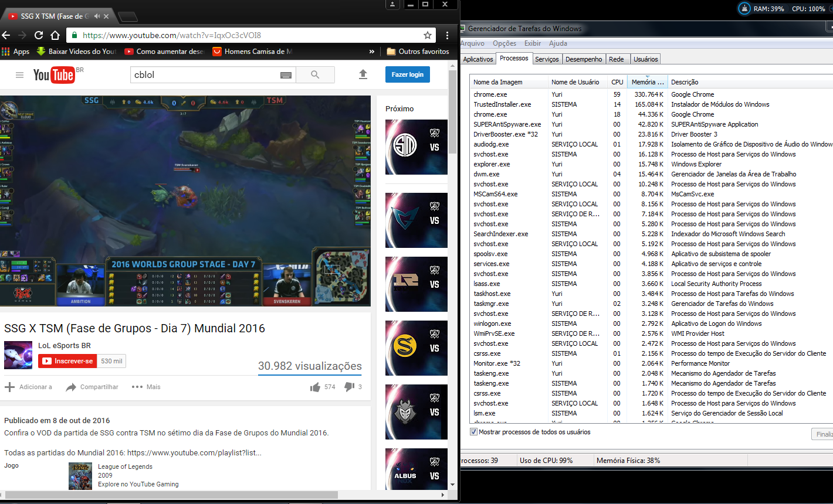The width and height of the screenshot is (833, 504).
Task: Switch to Serviços tab
Action: click(x=547, y=59)
